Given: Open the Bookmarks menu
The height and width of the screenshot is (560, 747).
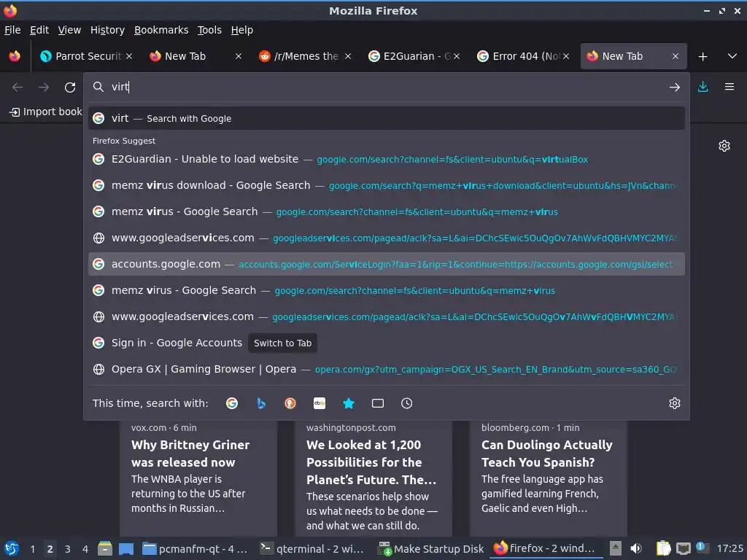Looking at the screenshot, I should point(161,30).
